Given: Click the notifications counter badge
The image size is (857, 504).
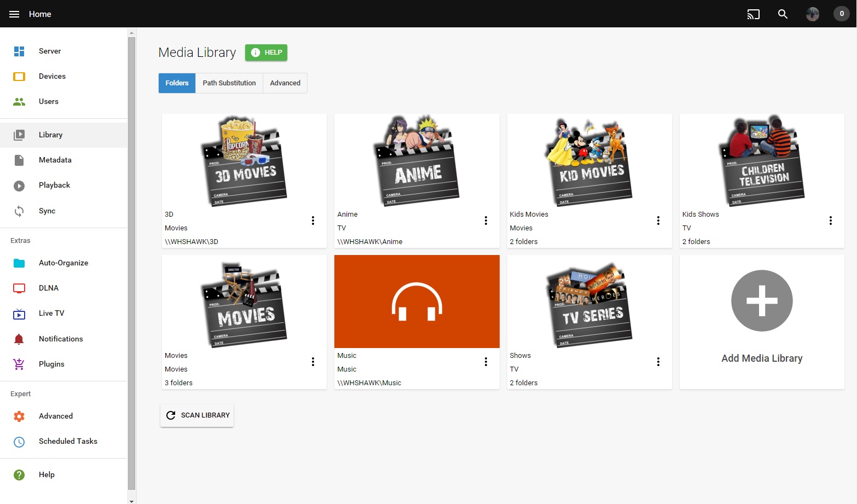Looking at the screenshot, I should tap(841, 14).
